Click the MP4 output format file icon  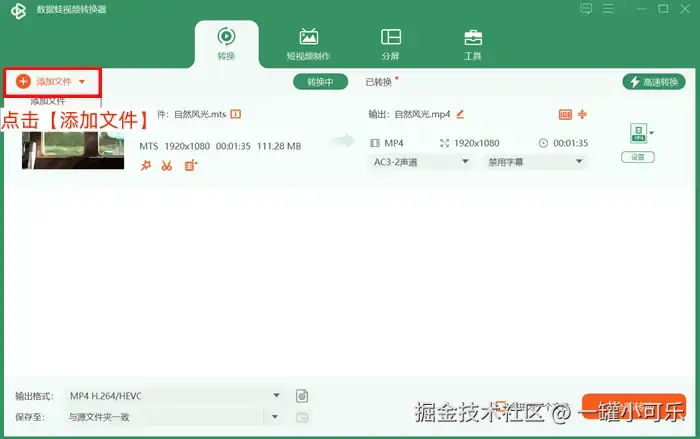pyautogui.click(x=638, y=133)
